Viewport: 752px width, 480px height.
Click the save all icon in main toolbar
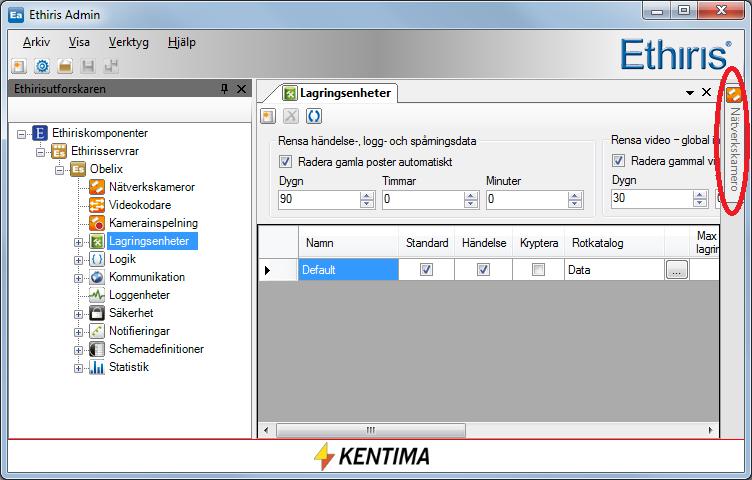coord(111,66)
